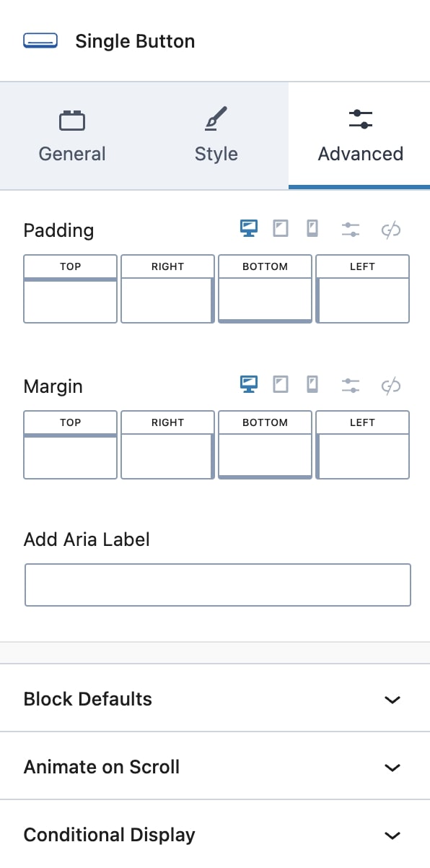Select mobile device icon for Margin
The height and width of the screenshot is (868, 430).
click(x=312, y=384)
